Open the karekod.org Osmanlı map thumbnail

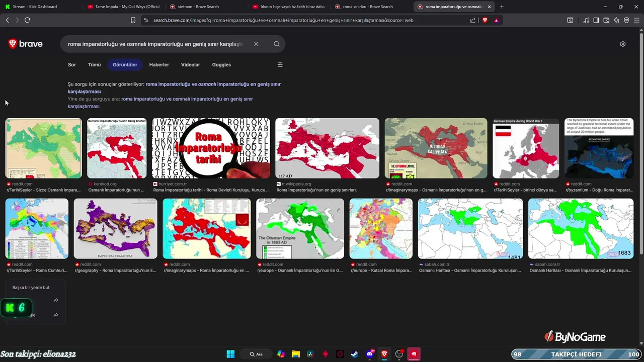coord(117,148)
